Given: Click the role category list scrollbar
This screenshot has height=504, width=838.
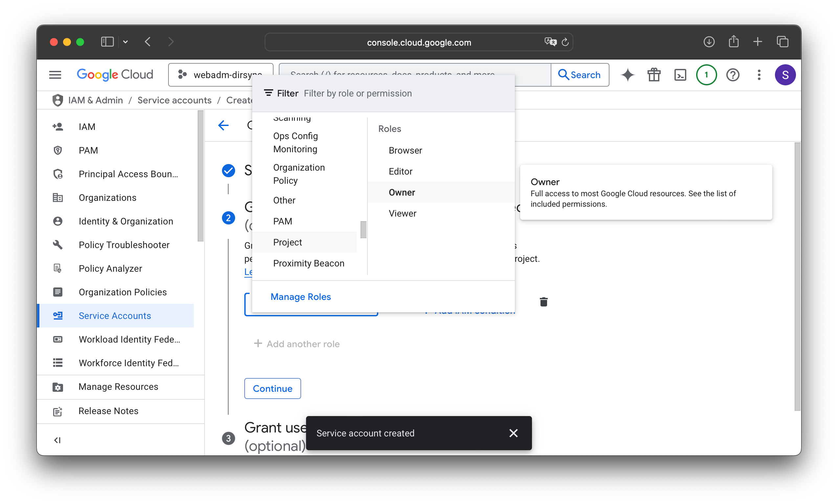Looking at the screenshot, I should click(363, 230).
